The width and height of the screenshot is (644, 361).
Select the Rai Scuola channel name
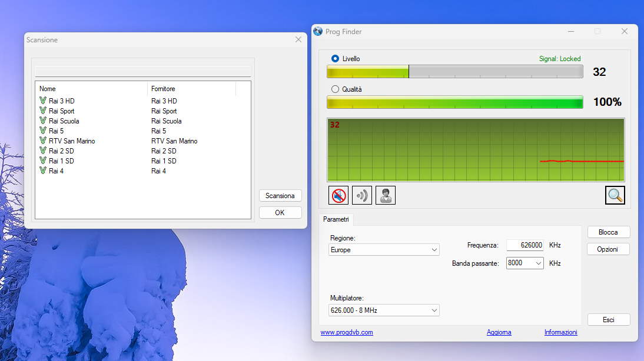pos(64,121)
